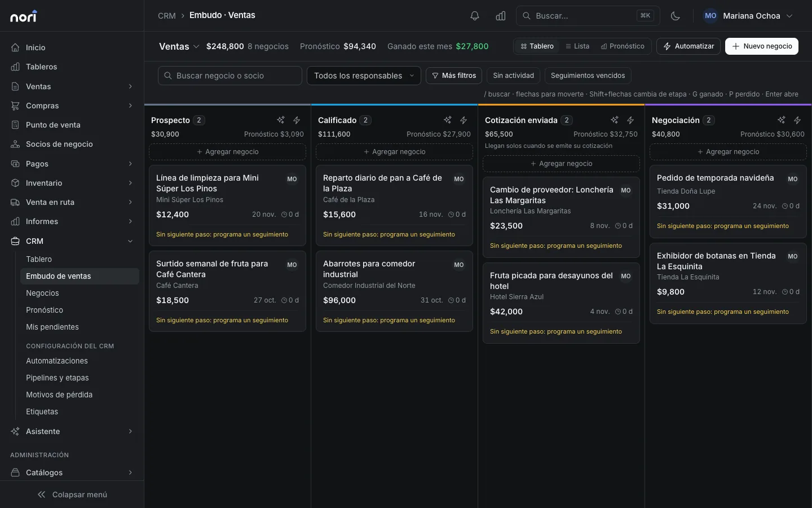The height and width of the screenshot is (508, 812).
Task: Expand the Inventario chevron
Action: (x=130, y=183)
